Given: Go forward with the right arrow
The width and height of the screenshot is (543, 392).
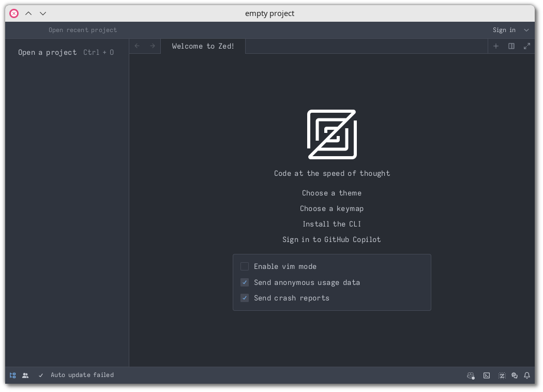Looking at the screenshot, I should tap(153, 46).
